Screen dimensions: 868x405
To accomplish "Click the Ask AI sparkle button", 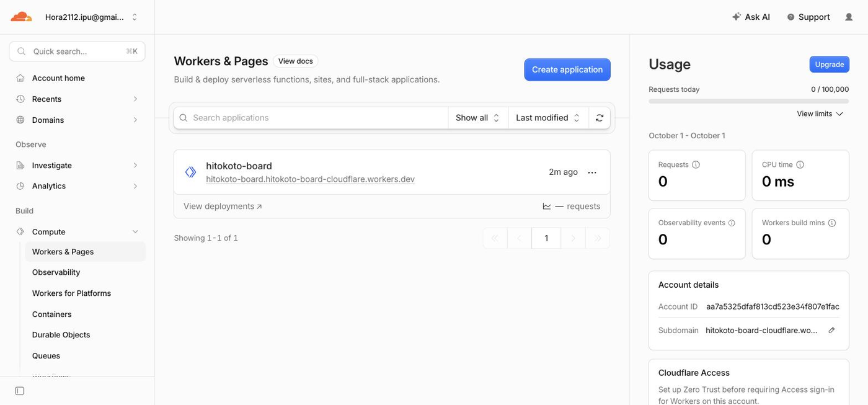I will click(751, 17).
